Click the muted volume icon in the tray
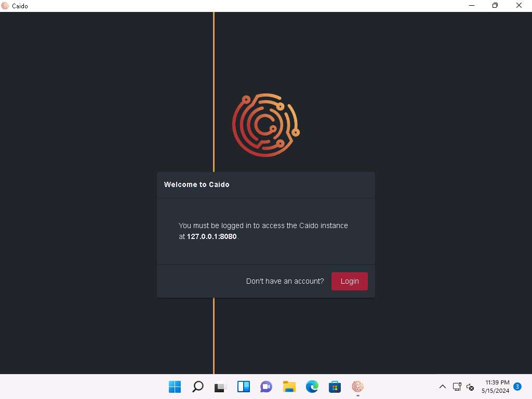This screenshot has height=399, width=532. point(470,387)
